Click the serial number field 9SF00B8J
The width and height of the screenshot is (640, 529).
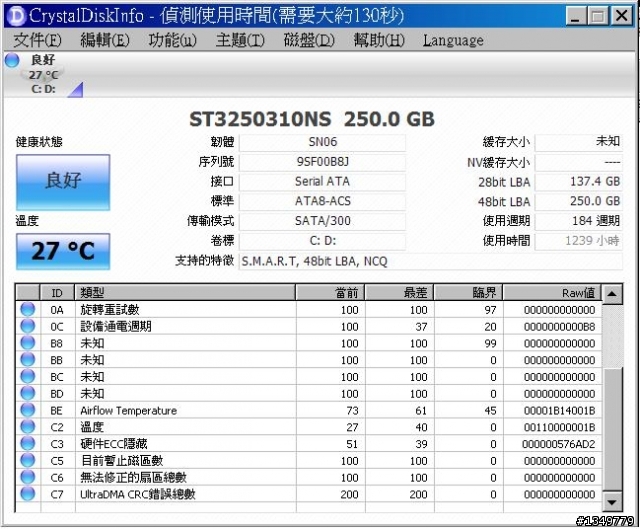322,162
